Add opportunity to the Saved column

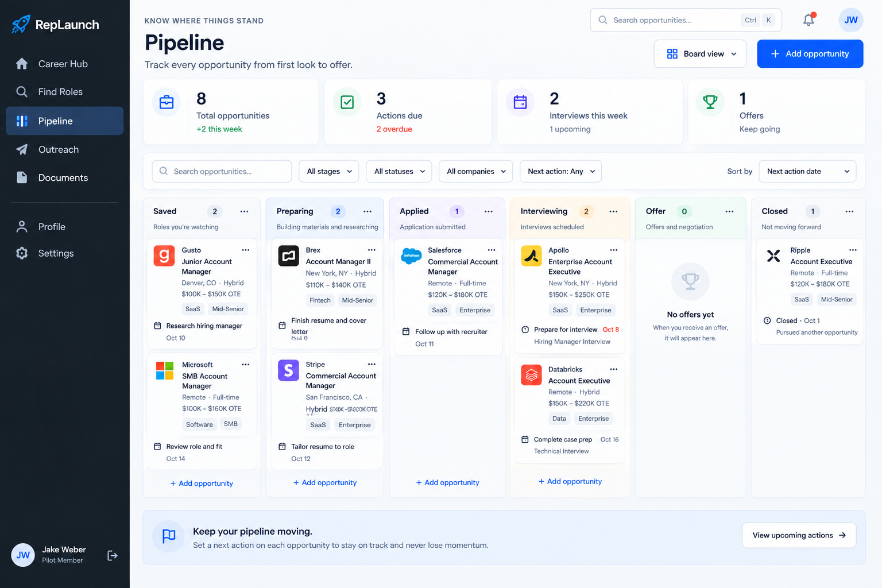pos(202,483)
